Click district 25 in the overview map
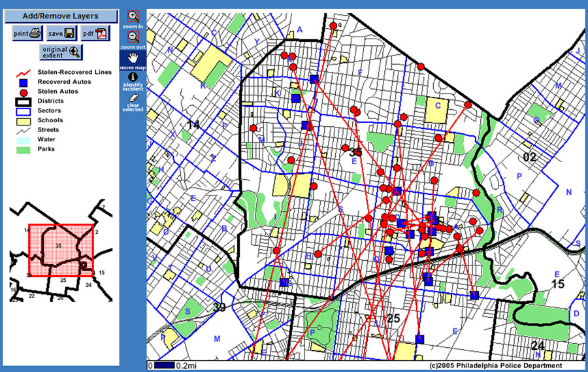The height and width of the screenshot is (372, 588). [63, 280]
